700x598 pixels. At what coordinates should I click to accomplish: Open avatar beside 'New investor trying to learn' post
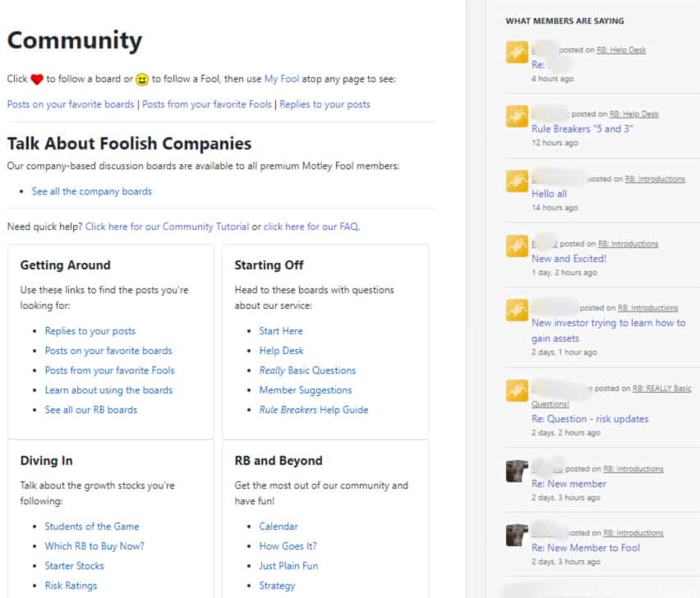tap(517, 310)
